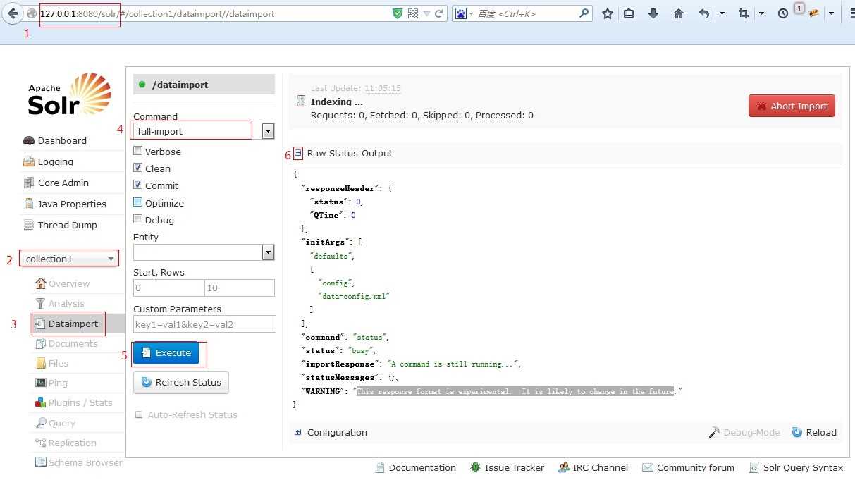Select the collection1 core dropdown
This screenshot has height=504, width=855.
pyautogui.click(x=69, y=259)
